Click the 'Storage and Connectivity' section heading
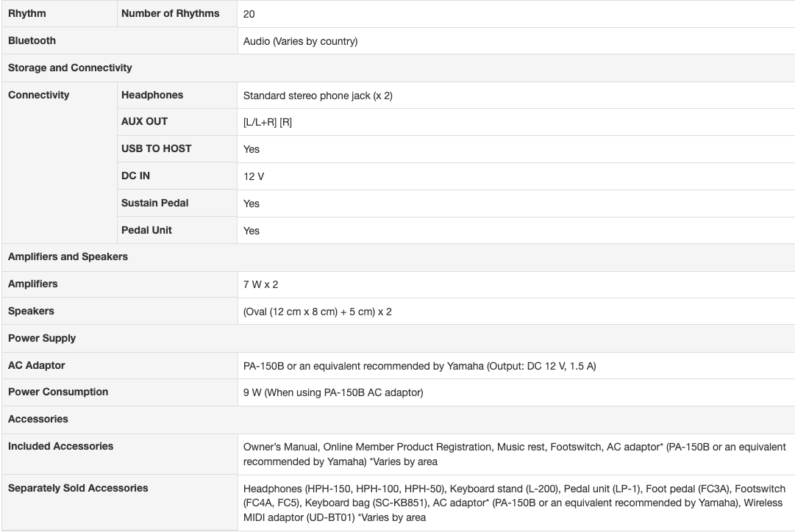 [70, 68]
